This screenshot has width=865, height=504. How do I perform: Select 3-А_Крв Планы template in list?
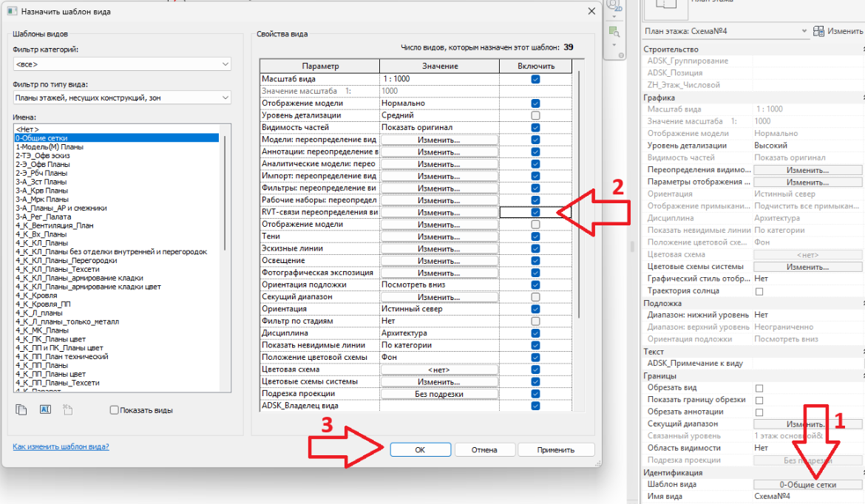tap(41, 190)
